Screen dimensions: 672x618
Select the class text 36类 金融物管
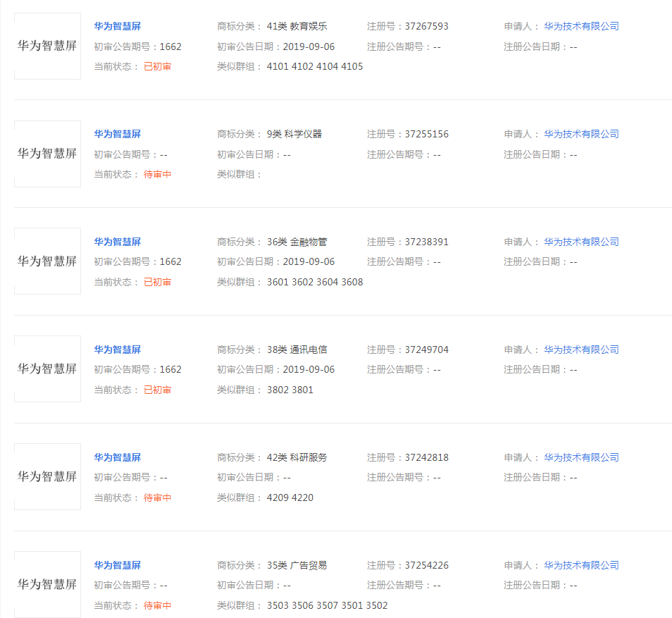(x=297, y=242)
